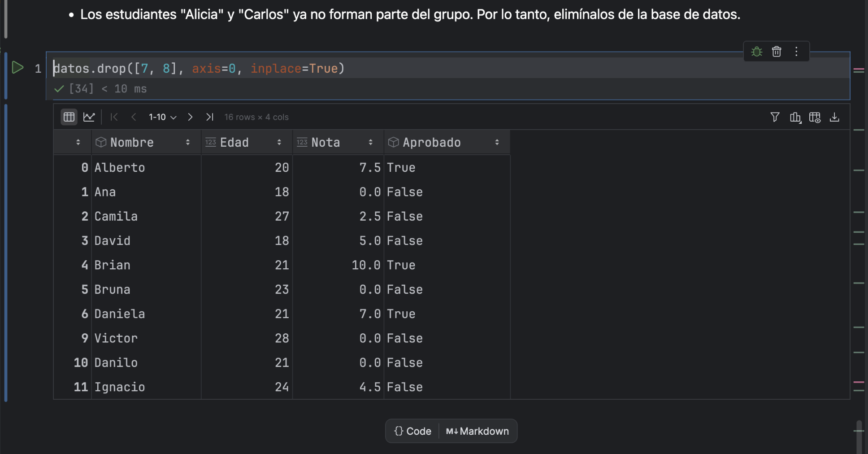Image resolution: width=868 pixels, height=454 pixels.
Task: Sort the Nombre column
Action: point(187,142)
